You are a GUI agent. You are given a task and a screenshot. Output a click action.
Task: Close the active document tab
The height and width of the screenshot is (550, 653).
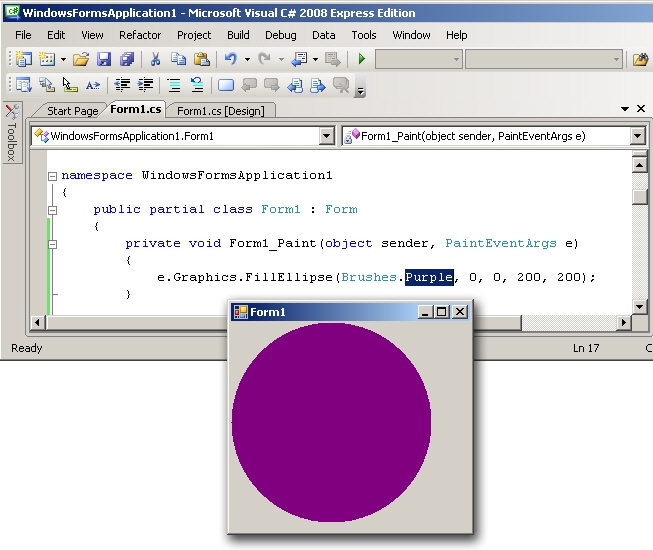641,109
